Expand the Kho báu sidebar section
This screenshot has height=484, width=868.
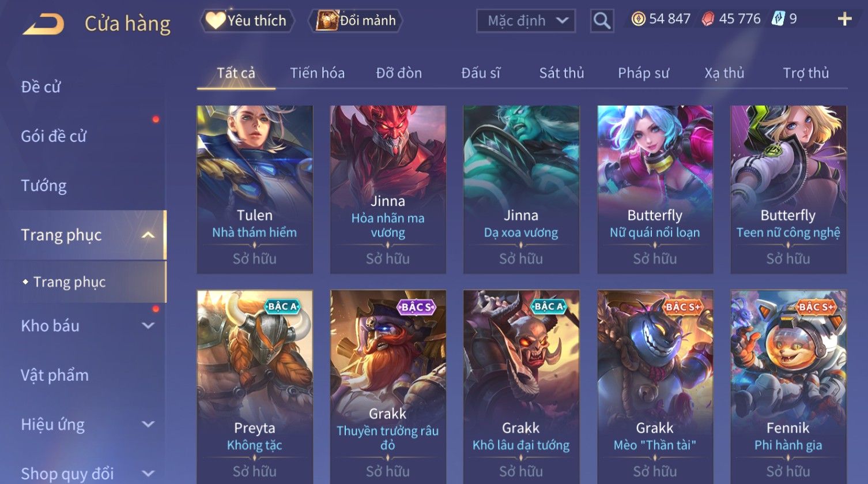click(148, 326)
